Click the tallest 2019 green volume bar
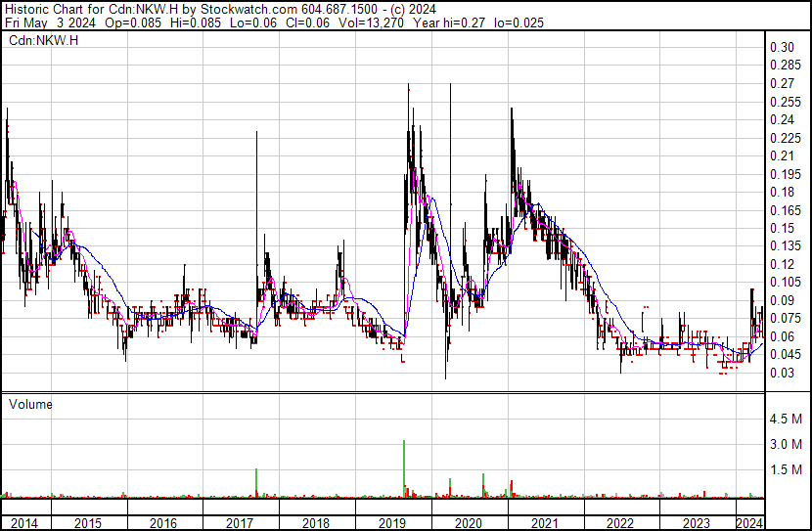Viewport: 812px width, 531px height. (x=404, y=468)
